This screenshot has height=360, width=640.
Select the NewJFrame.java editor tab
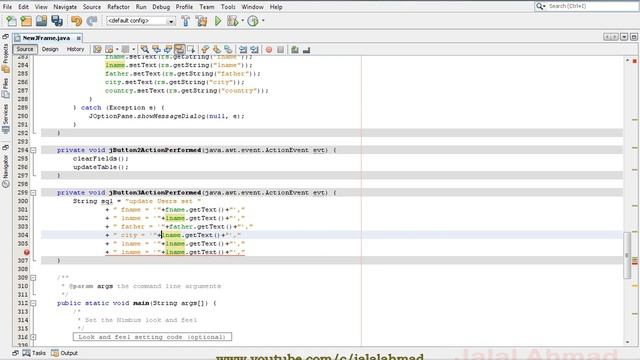pos(46,38)
